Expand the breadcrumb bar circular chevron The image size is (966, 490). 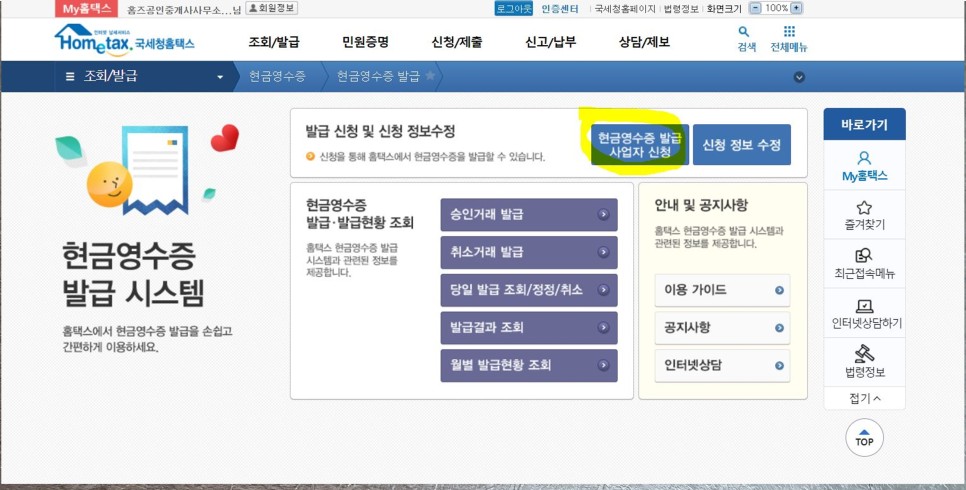tap(799, 77)
